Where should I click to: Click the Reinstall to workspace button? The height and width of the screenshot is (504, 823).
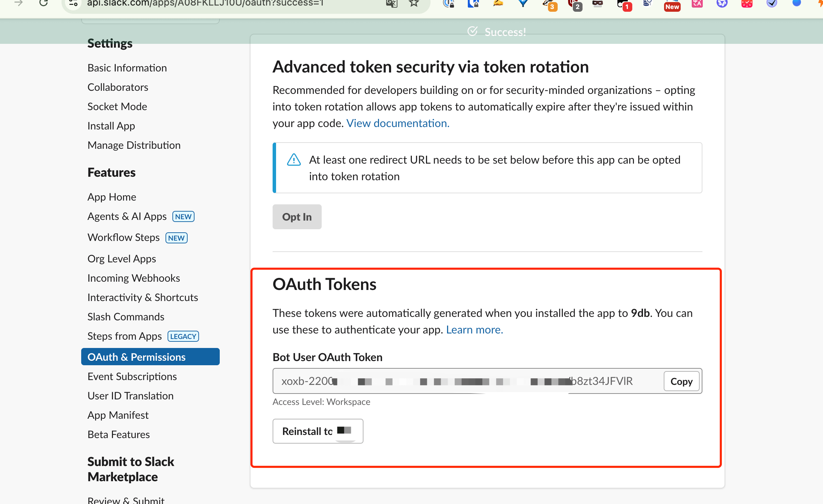pos(318,431)
